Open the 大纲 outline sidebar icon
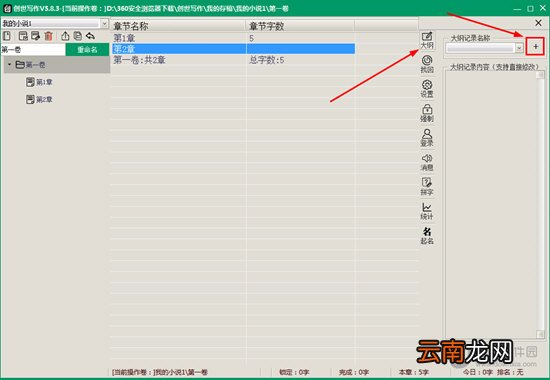 click(x=427, y=40)
